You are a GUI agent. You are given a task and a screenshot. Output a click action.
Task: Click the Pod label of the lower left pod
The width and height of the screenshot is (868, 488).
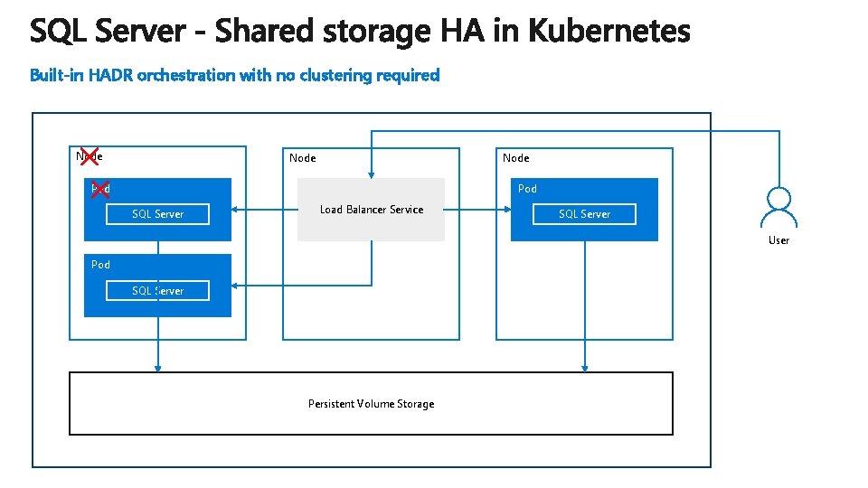(x=100, y=265)
